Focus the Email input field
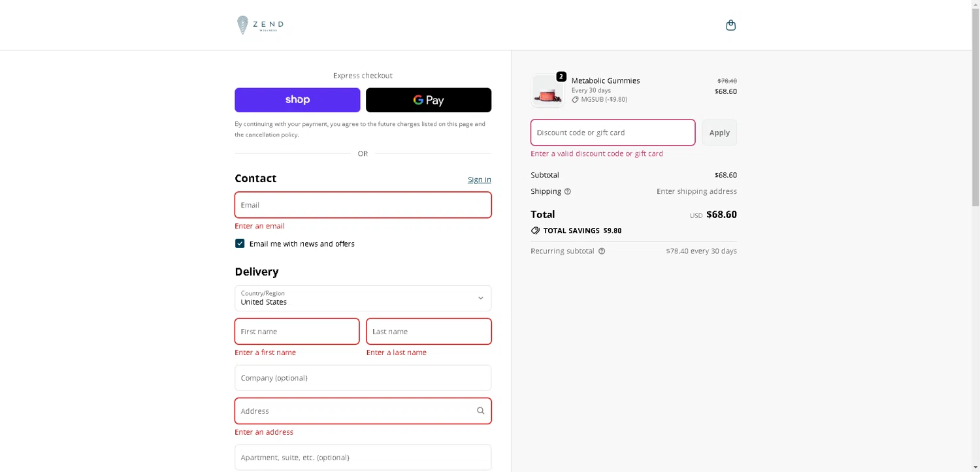Screen dimensions: 980x472 point(363,205)
